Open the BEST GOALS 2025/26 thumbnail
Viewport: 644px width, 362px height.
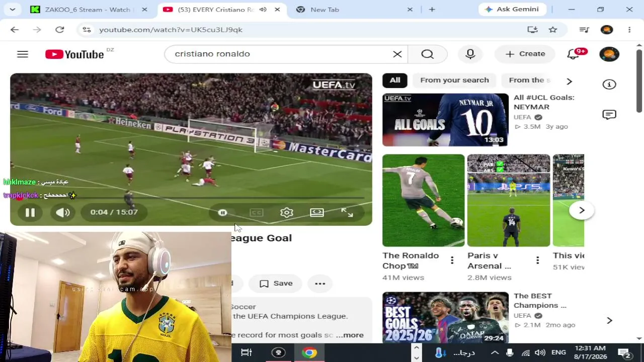[445, 318]
